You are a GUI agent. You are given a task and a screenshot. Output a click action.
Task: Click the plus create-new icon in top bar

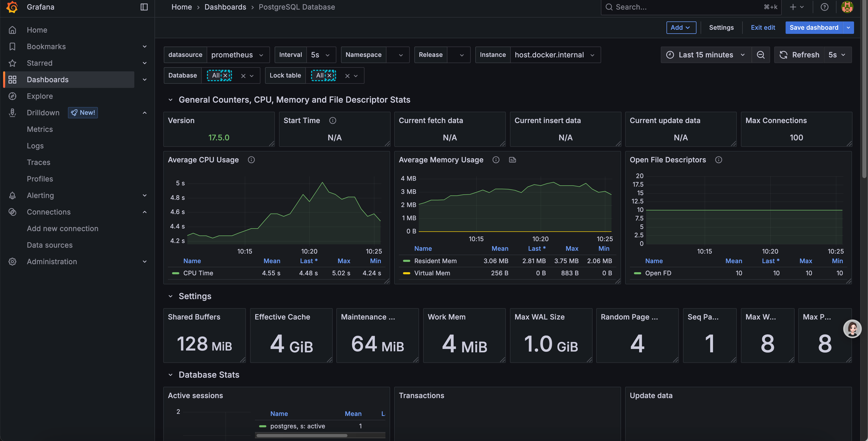click(x=793, y=7)
